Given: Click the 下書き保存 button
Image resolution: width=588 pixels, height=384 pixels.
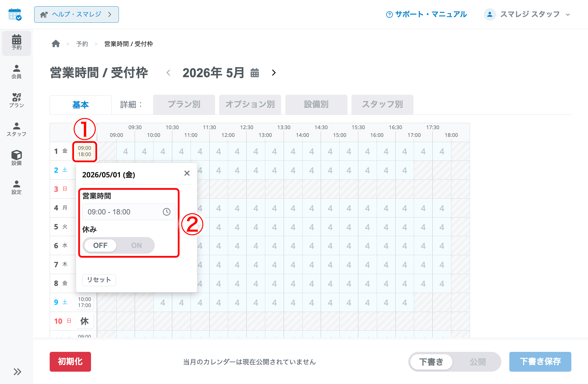Looking at the screenshot, I should (x=540, y=362).
